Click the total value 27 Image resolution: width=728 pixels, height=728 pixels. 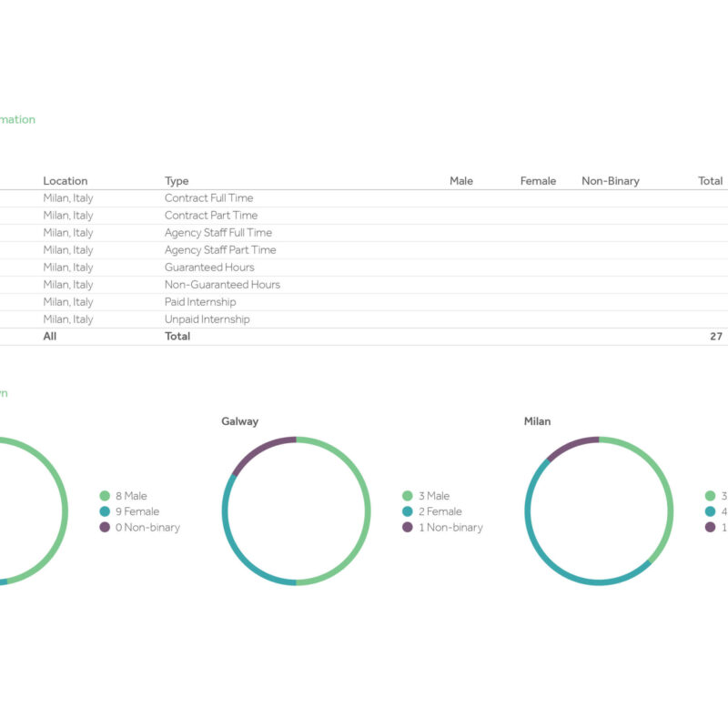(716, 336)
